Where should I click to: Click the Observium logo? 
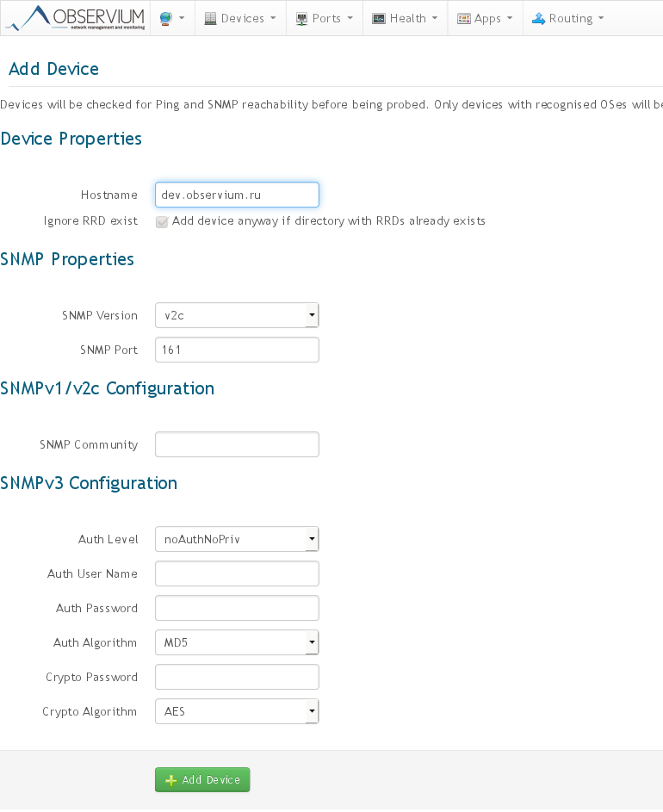[x=76, y=18]
